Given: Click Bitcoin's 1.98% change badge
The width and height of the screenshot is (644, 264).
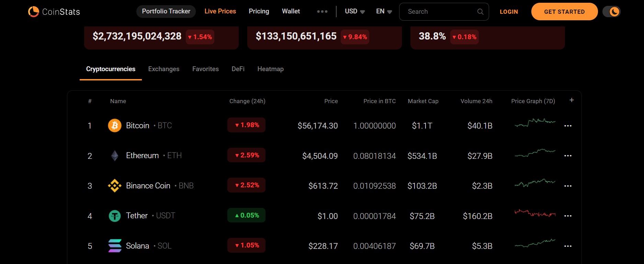Looking at the screenshot, I should pos(246,125).
